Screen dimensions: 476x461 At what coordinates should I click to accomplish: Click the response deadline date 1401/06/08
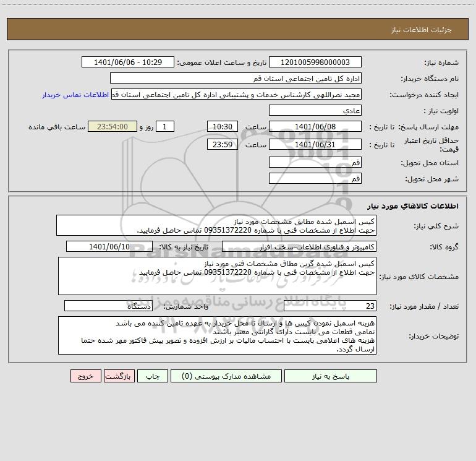coord(315,126)
